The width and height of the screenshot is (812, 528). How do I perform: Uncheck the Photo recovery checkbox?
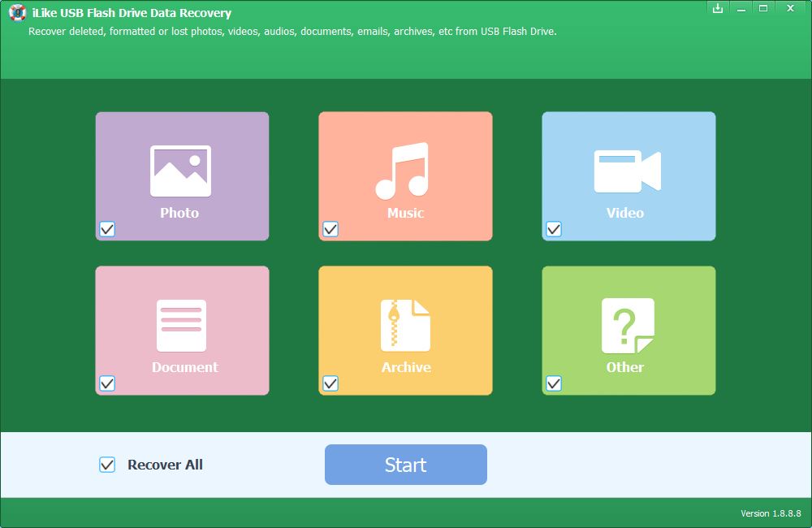pos(106,230)
